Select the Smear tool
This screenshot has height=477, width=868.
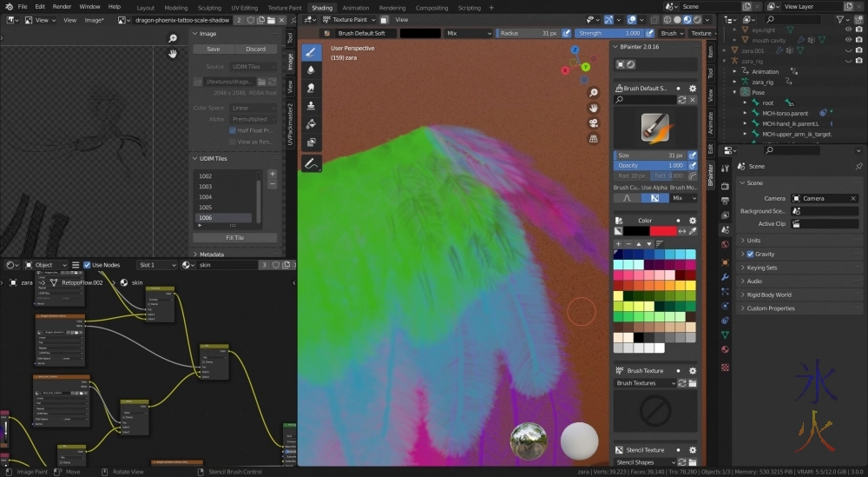(311, 88)
